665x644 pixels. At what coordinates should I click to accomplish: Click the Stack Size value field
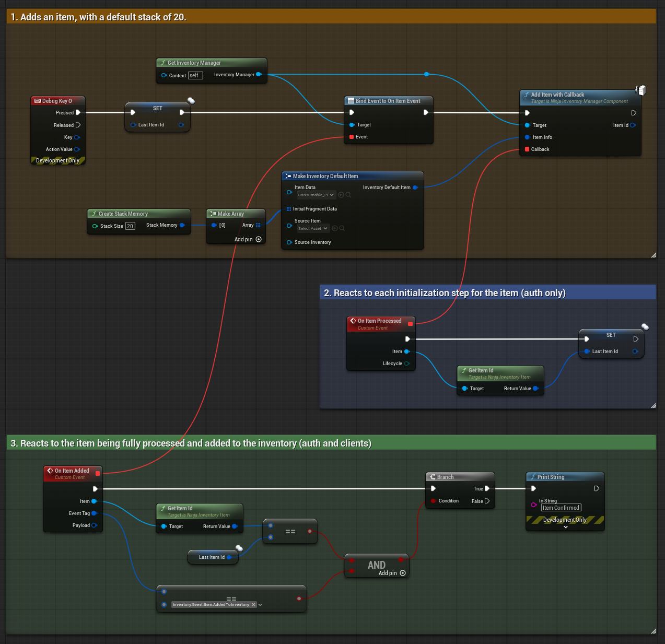[130, 226]
